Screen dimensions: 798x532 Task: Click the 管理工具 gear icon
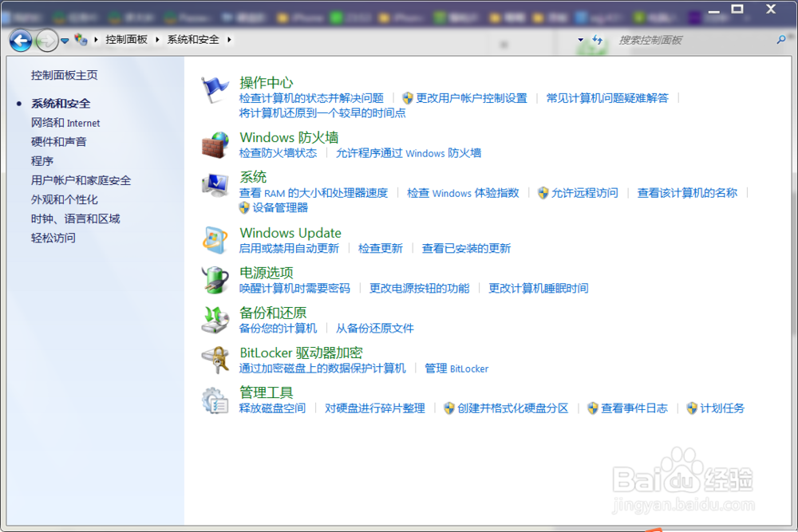tap(215, 400)
